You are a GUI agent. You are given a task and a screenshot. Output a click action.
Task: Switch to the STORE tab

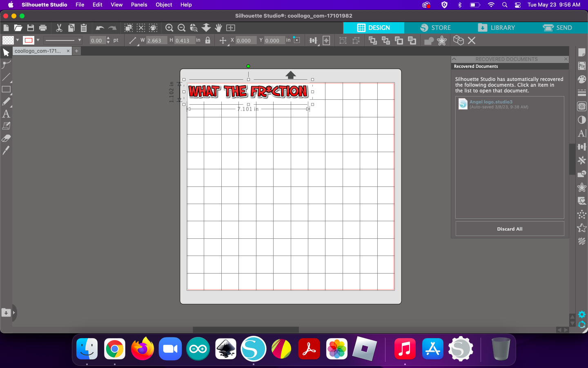pos(435,27)
